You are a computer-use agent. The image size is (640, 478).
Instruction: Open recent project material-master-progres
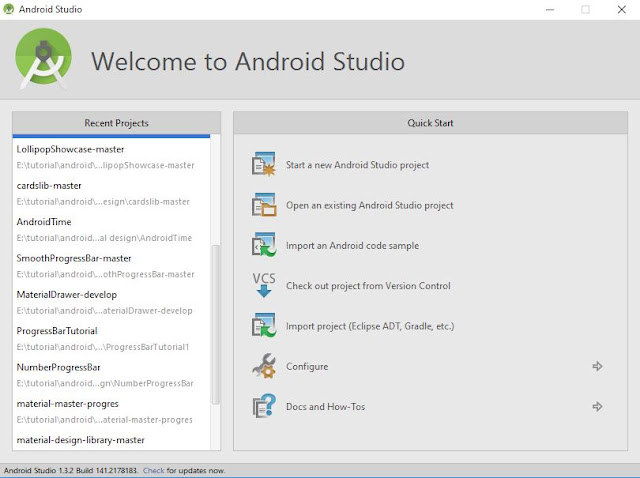click(67, 404)
